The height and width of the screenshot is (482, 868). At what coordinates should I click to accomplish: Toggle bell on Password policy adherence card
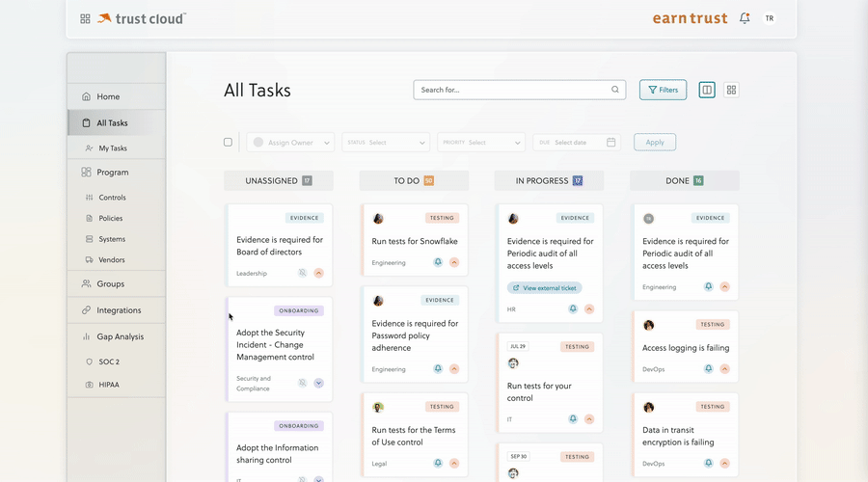[x=438, y=368]
